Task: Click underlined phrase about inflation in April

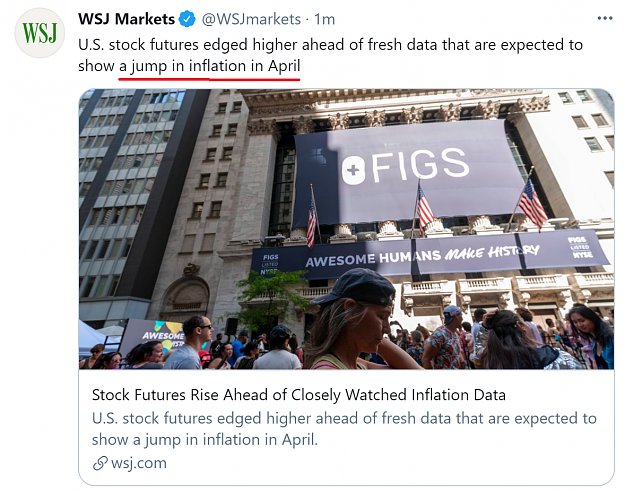Action: click(209, 66)
